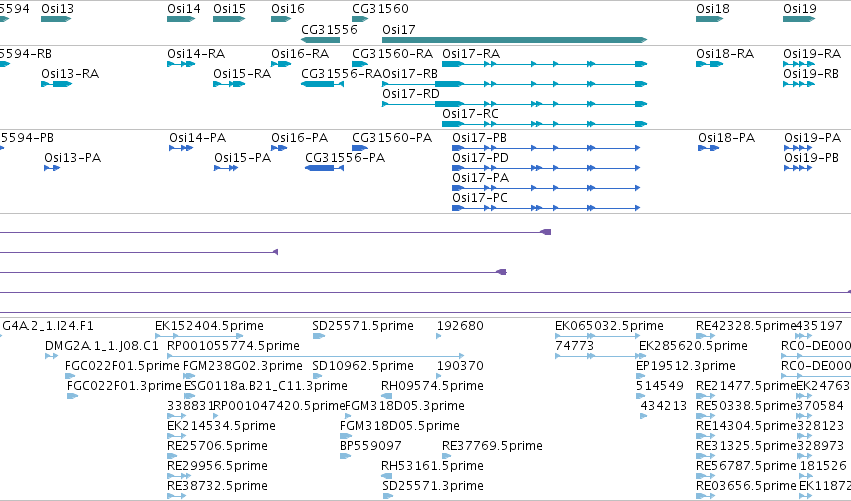Select transcript Osi16-RA
The width and height of the screenshot is (851, 501).
coord(281,64)
